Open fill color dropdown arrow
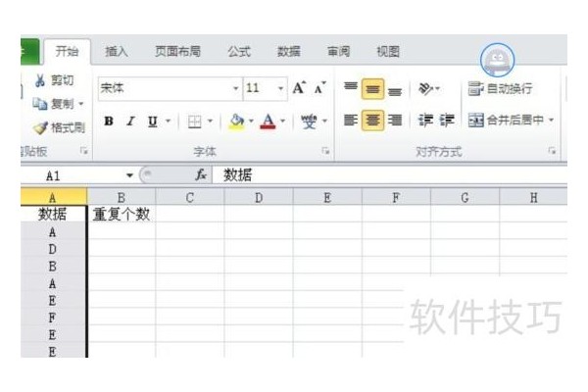588x392 pixels. [x=251, y=121]
